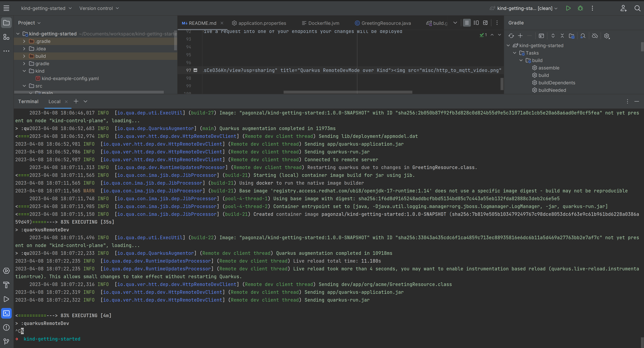Toggle Gradle offline mode
Image resolution: width=644 pixels, height=348 pixels.
click(x=595, y=36)
